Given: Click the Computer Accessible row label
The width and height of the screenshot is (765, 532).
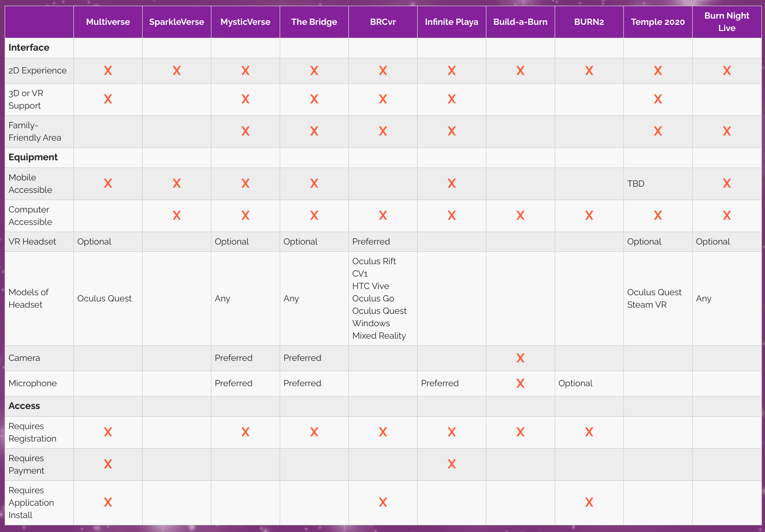Looking at the screenshot, I should click(30, 216).
